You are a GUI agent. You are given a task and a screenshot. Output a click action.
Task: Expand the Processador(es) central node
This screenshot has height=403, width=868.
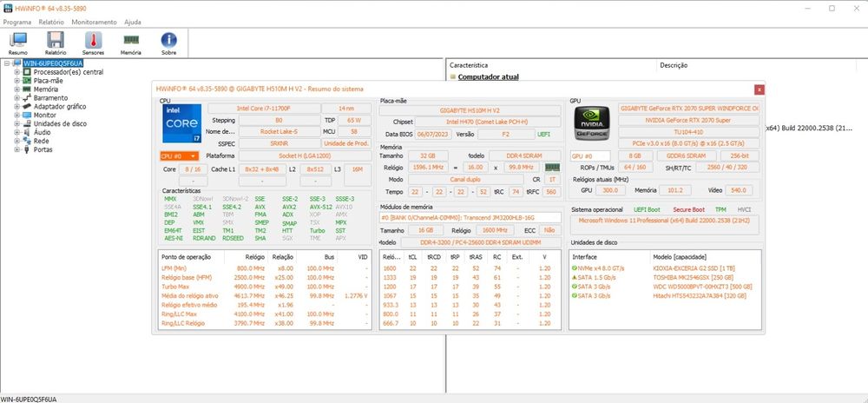16,72
